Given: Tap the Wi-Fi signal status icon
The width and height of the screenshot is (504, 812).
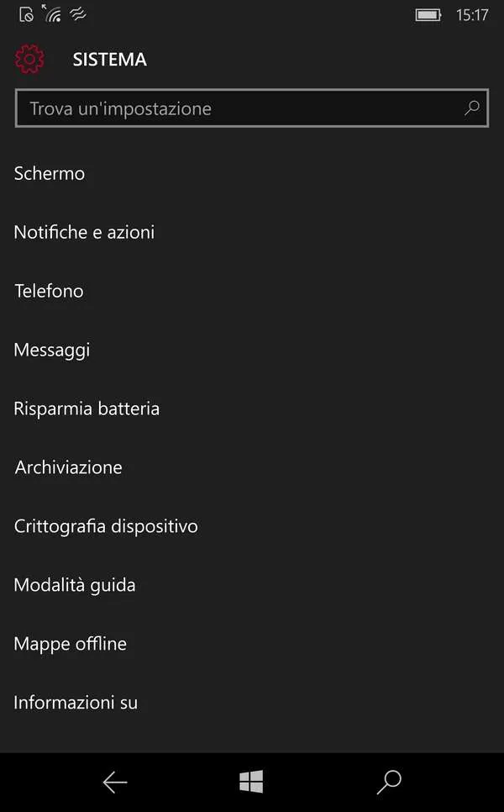Looking at the screenshot, I should (52, 13).
